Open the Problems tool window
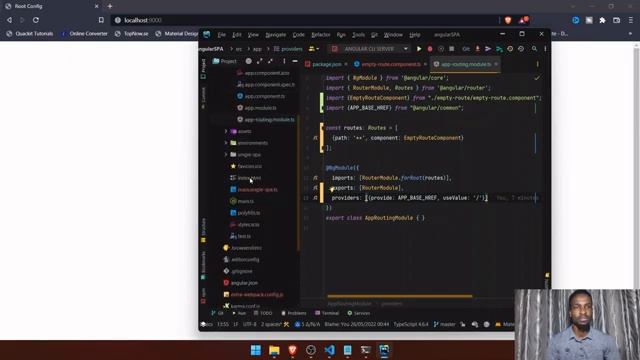This screenshot has height=360, width=640. 294,313
